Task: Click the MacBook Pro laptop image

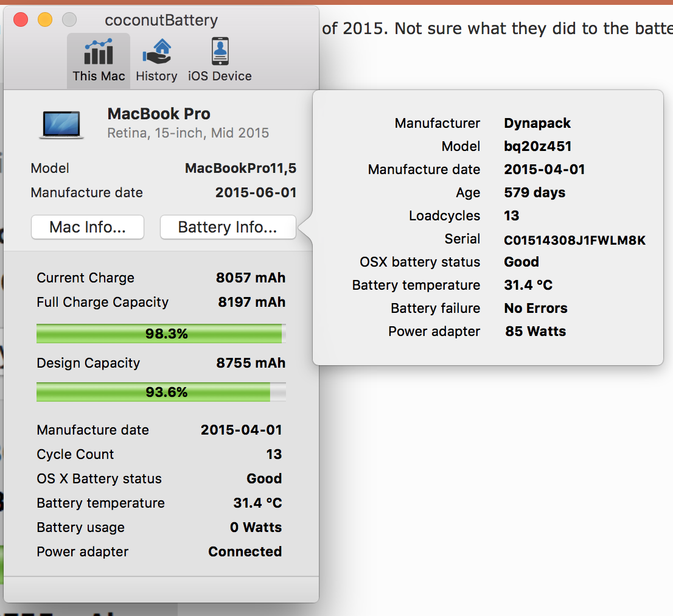Action: [x=61, y=125]
